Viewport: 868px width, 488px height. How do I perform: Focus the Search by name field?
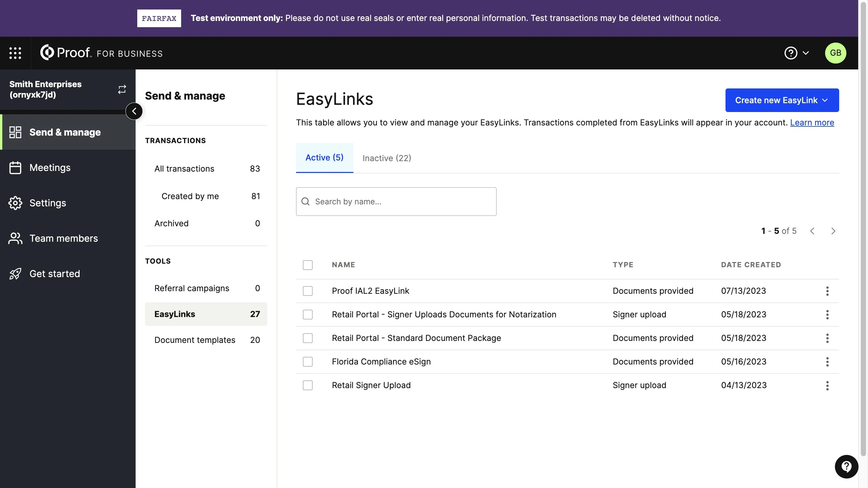point(396,201)
